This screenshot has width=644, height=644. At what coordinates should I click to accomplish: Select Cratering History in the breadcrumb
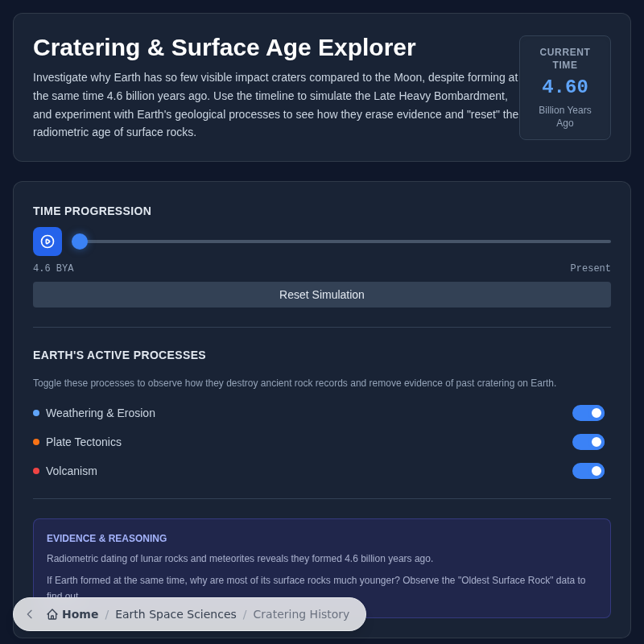click(x=301, y=614)
